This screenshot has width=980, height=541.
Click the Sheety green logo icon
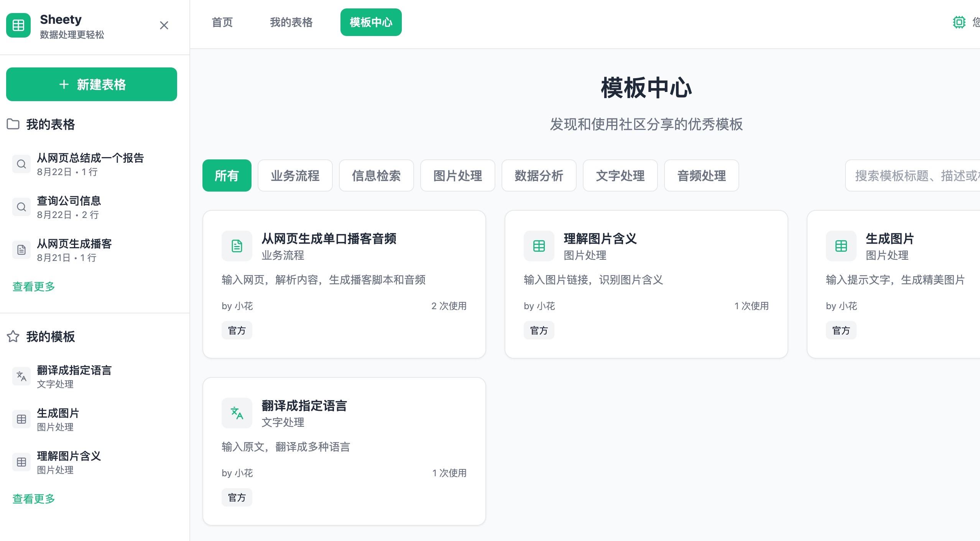coord(18,25)
